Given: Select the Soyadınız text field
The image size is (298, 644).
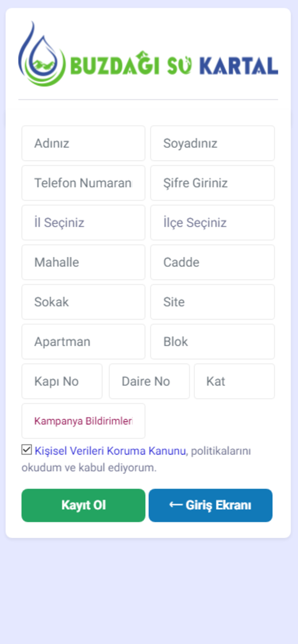Looking at the screenshot, I should point(212,143).
